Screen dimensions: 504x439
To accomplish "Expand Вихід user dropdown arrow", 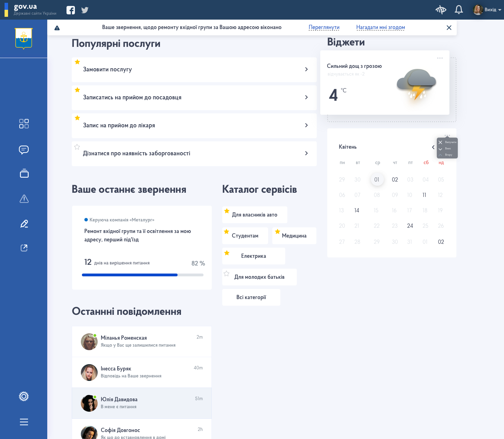I will (500, 10).
